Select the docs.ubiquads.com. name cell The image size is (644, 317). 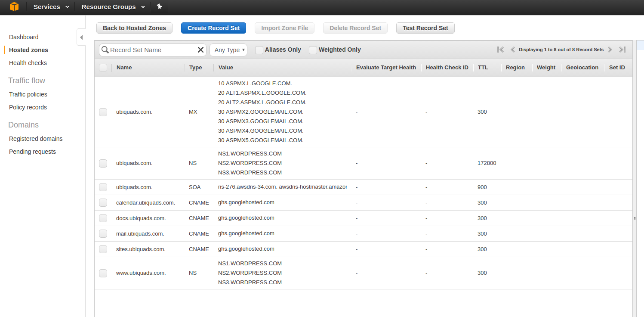pyautogui.click(x=141, y=218)
